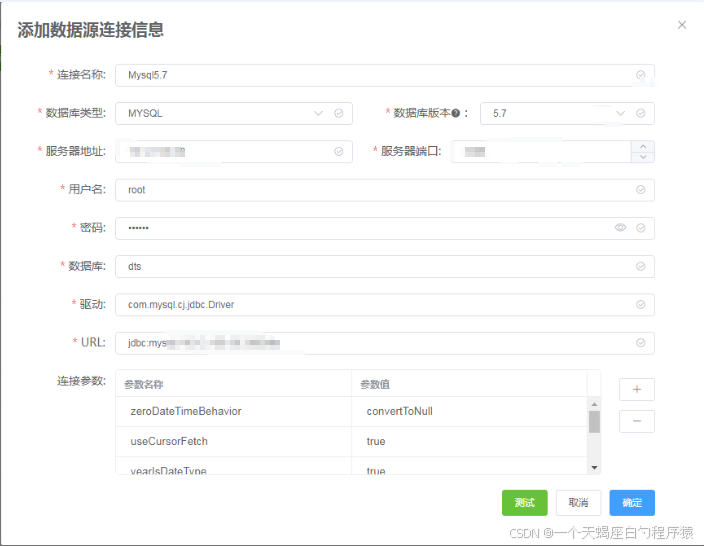Select the zeroDateTimeBehavior parameter cell
The width and height of the screenshot is (704, 546).
(233, 411)
